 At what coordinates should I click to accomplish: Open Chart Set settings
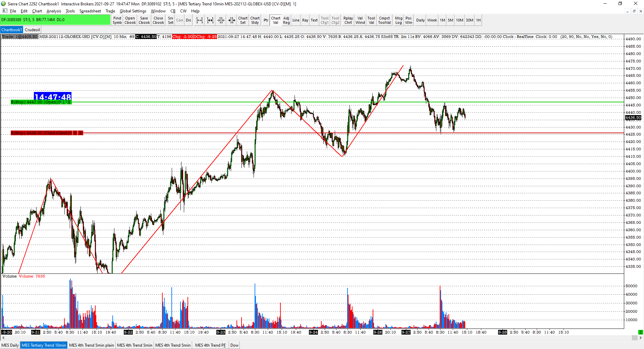coord(243,20)
